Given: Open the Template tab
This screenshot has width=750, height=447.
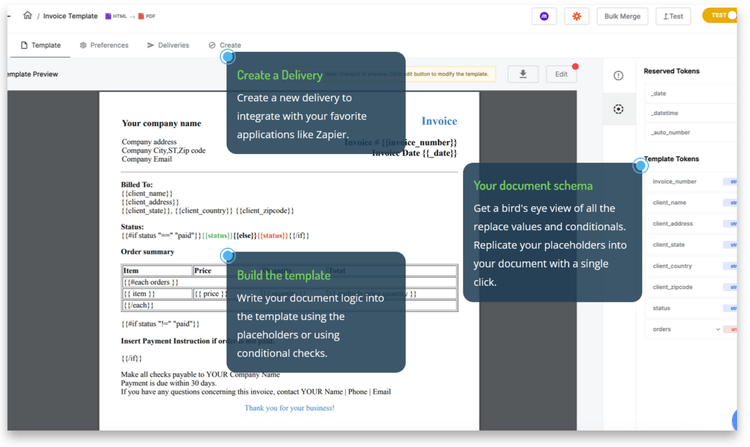Looking at the screenshot, I should click(41, 45).
